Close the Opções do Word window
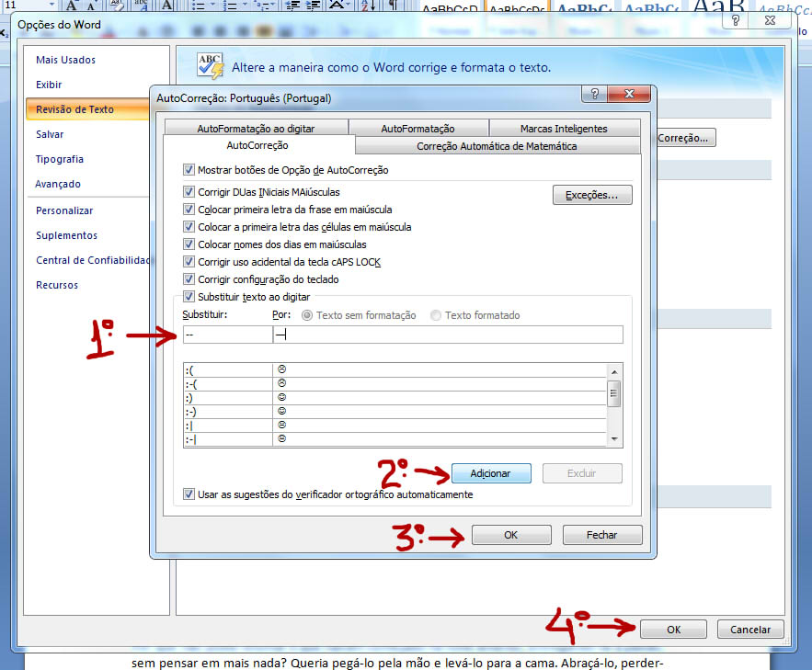Image resolution: width=812 pixels, height=670 pixels. [x=770, y=20]
